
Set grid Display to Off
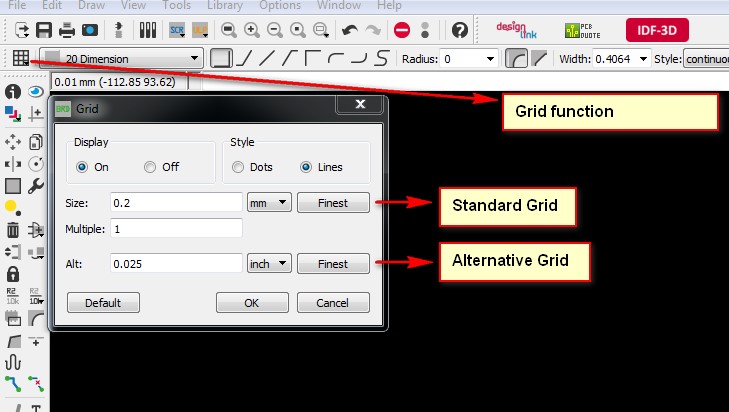click(x=150, y=167)
